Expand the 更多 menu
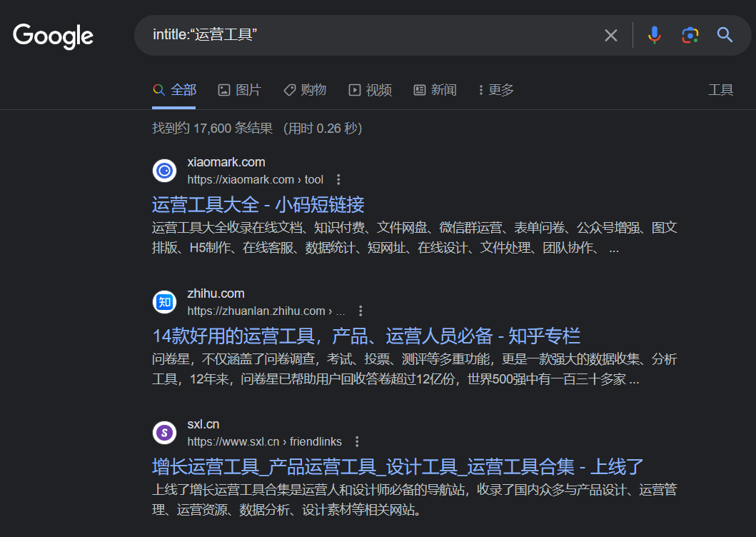This screenshot has height=537, width=756. click(496, 90)
